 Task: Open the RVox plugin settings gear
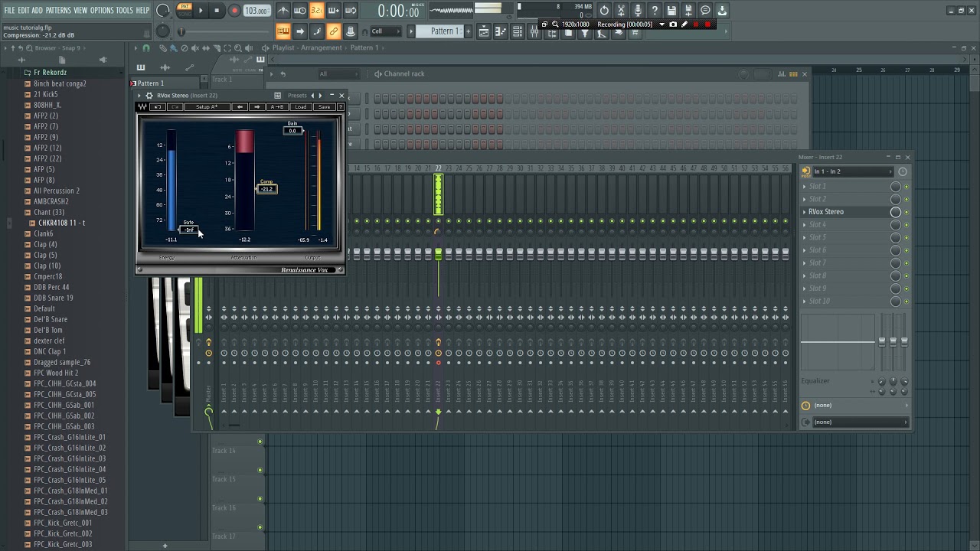click(x=149, y=96)
